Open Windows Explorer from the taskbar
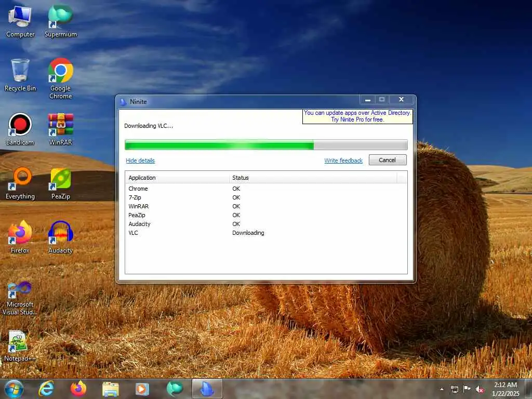Viewport: 532px width, 399px height. (111, 389)
